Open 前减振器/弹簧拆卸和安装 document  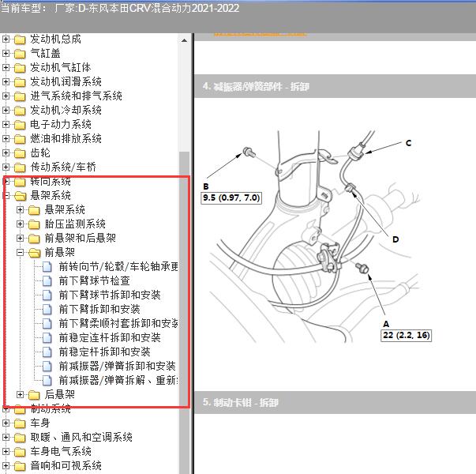point(117,366)
